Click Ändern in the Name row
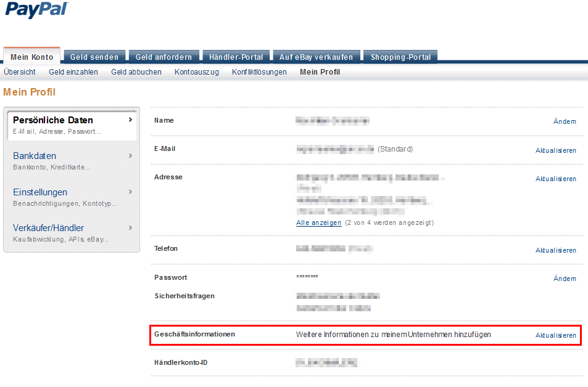 (565, 121)
